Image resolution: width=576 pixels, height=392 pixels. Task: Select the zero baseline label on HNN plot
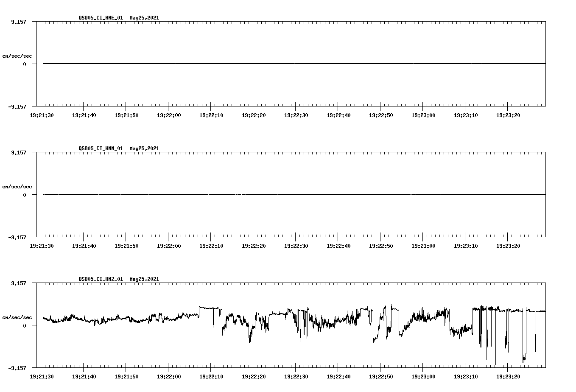click(x=25, y=195)
